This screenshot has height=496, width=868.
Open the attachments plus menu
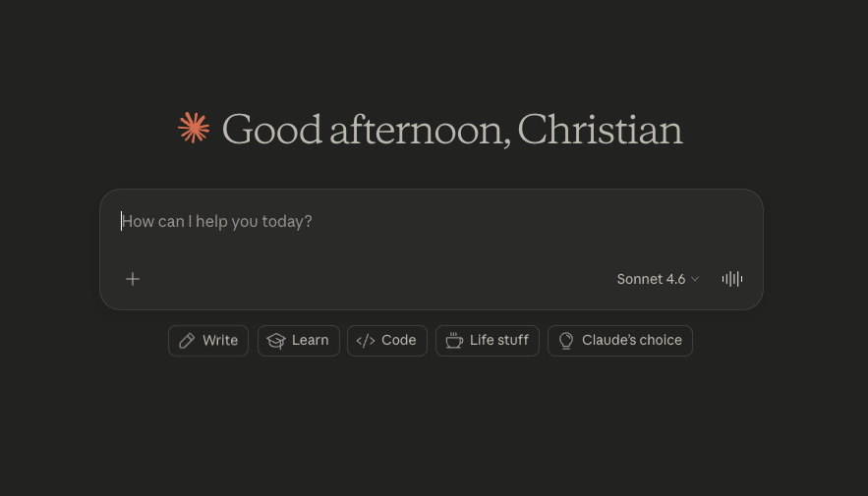[x=133, y=279]
